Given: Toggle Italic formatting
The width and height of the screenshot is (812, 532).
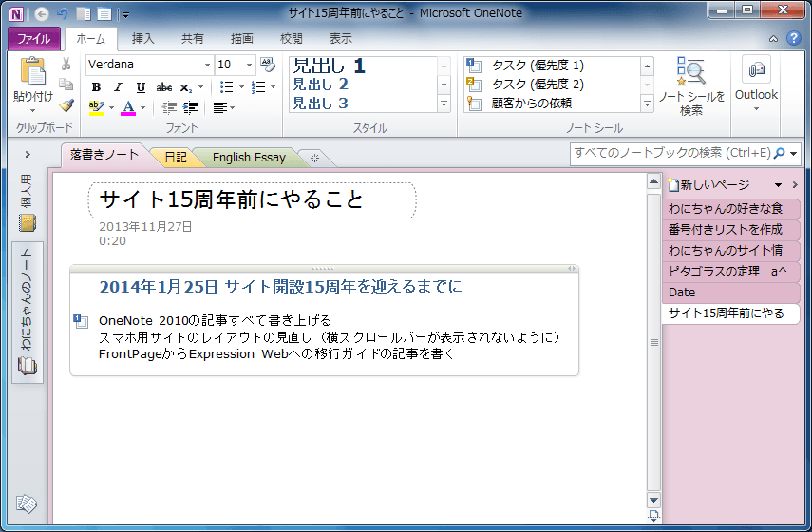Looking at the screenshot, I should tap(118, 87).
